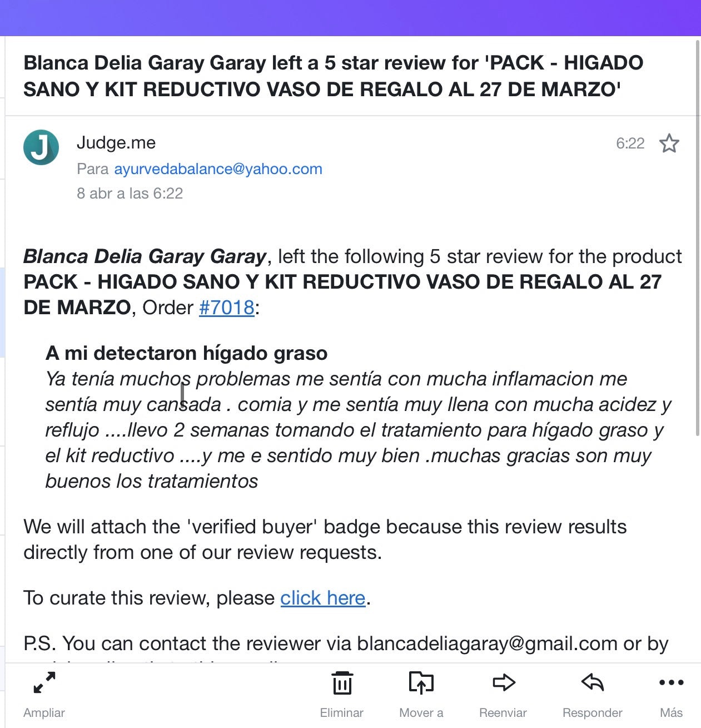Expand message with Ampliar arrows icon
The width and height of the screenshot is (701, 728).
coord(44,682)
